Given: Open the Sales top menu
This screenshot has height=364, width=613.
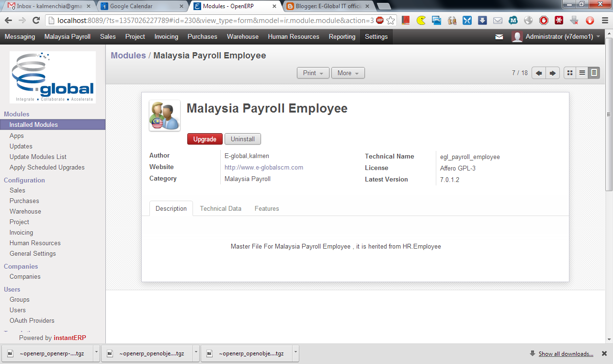Looking at the screenshot, I should [x=108, y=37].
